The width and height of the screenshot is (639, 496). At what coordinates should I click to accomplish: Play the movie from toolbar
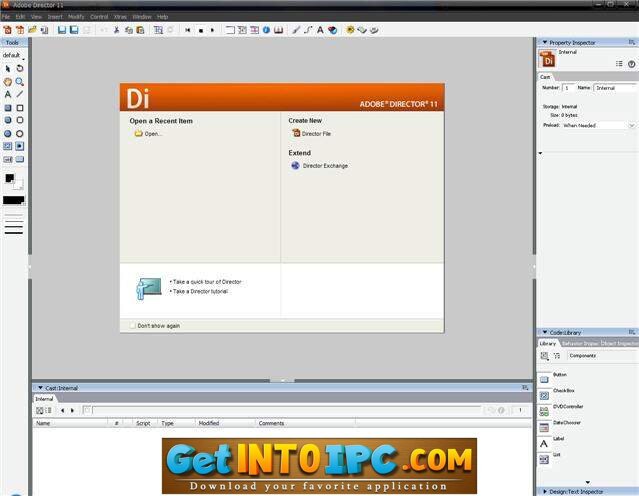(x=212, y=30)
